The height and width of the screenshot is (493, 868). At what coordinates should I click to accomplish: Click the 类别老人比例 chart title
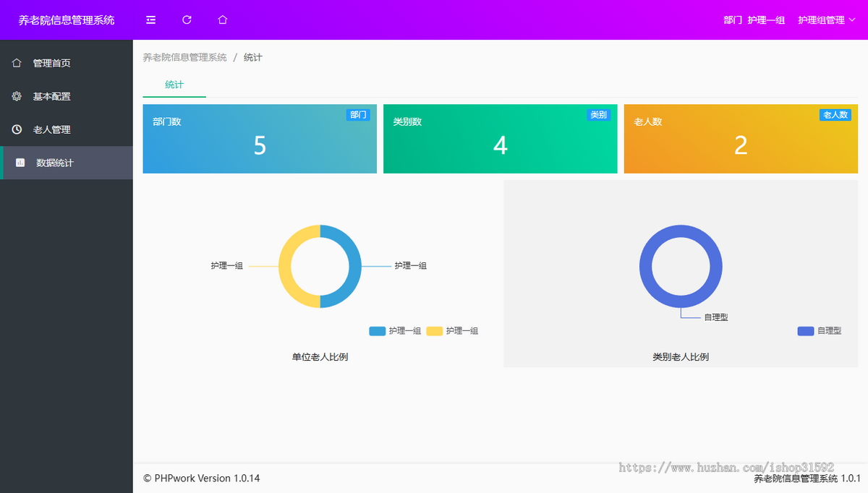681,357
